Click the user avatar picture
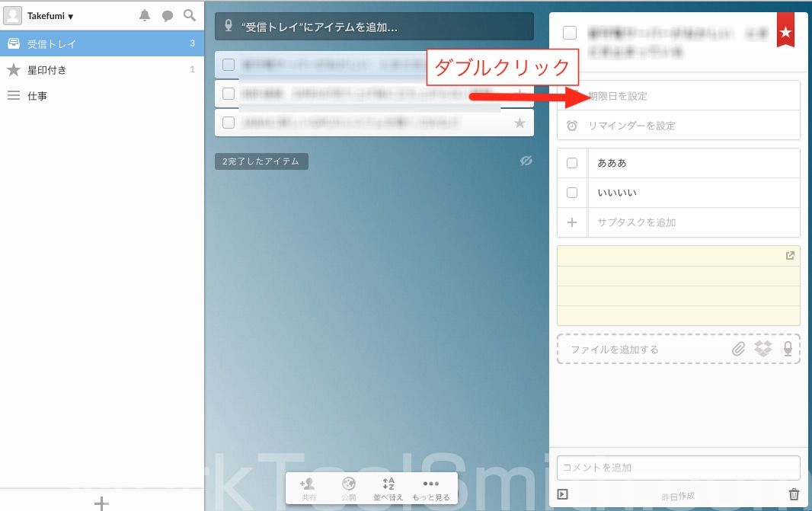Viewport: 812px width, 511px height. coord(12,15)
